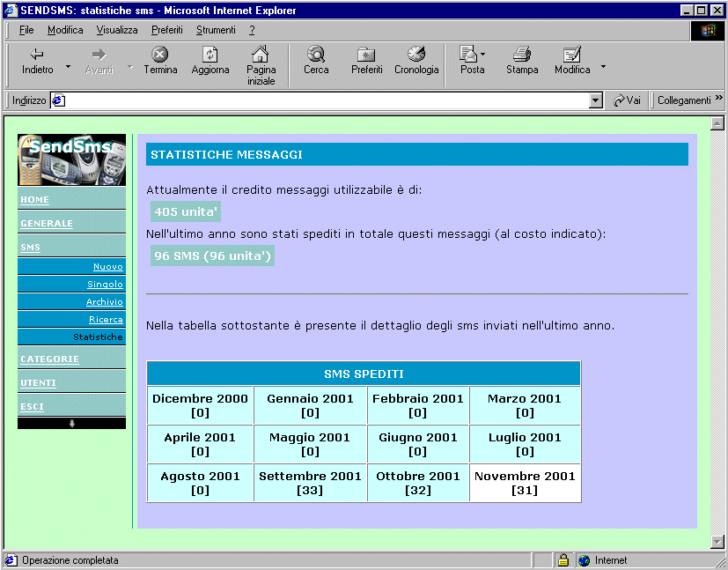Open the Nuovo SMS link
The height and width of the screenshot is (570, 728).
[x=108, y=267]
